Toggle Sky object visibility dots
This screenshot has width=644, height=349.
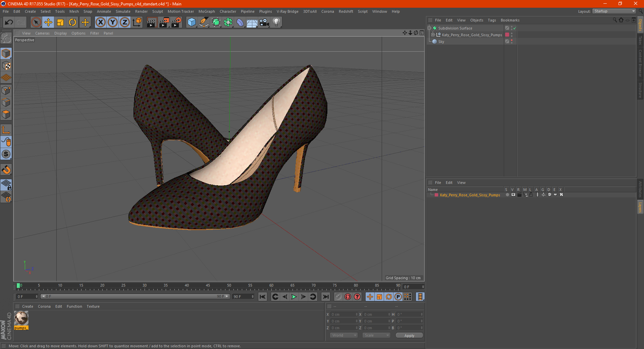[512, 42]
